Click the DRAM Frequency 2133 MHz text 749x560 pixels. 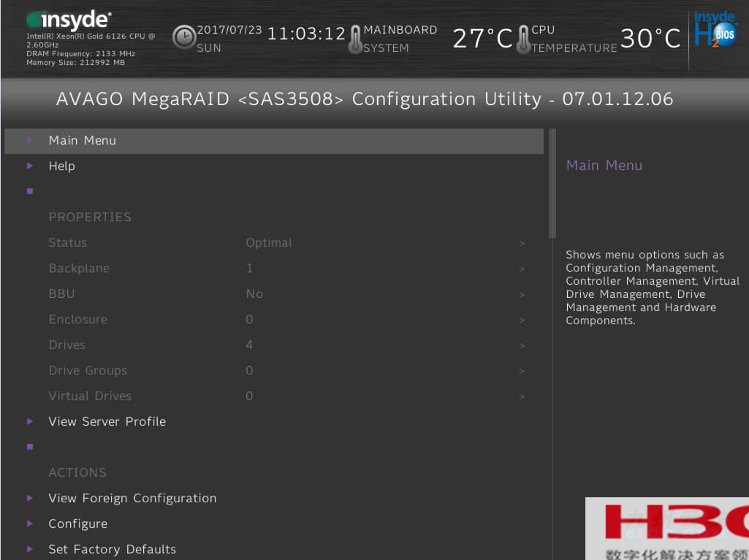(80, 54)
